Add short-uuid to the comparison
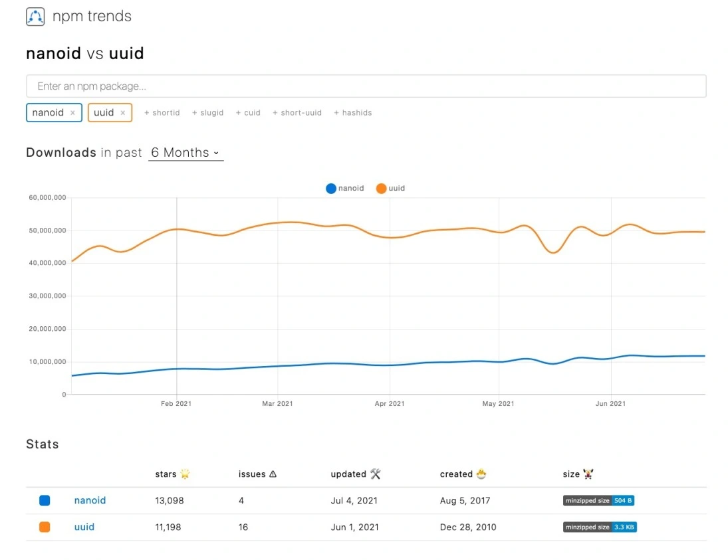Screen dimensions: 728x560 point(297,113)
